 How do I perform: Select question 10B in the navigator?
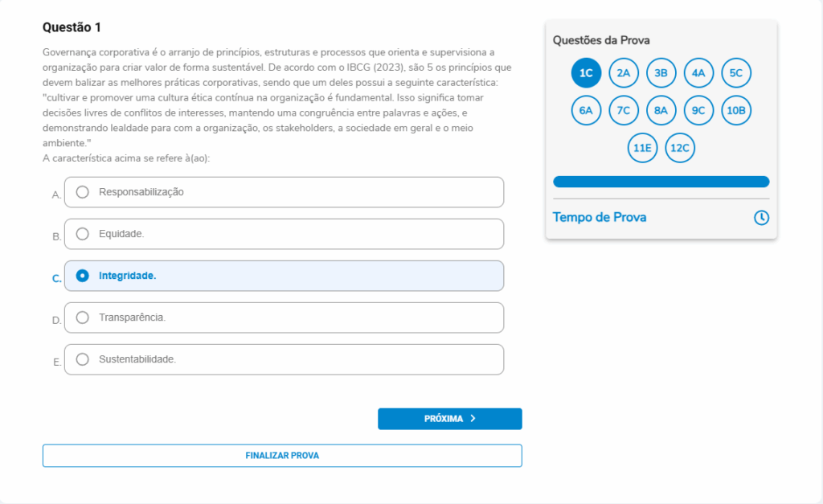[736, 111]
